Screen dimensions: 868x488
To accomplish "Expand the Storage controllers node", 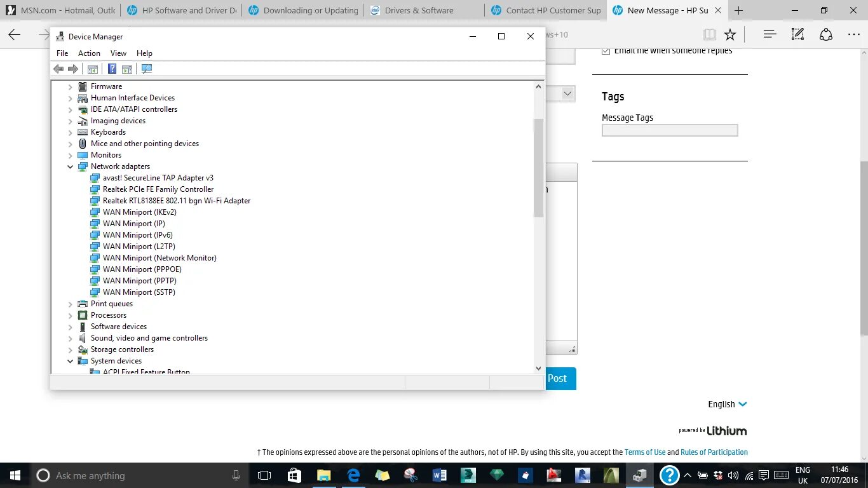I will pos(71,349).
